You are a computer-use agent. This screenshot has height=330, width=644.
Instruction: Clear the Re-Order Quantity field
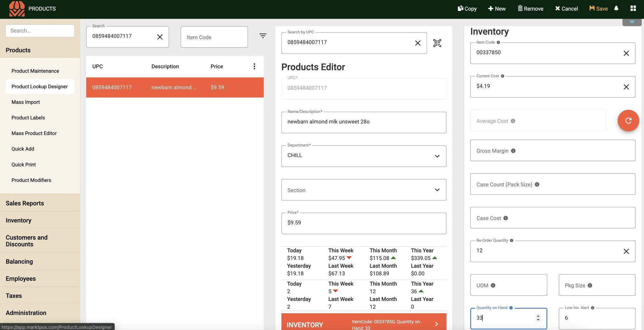coord(626,251)
